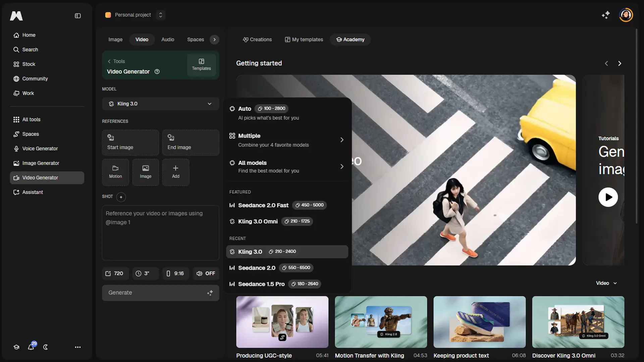Add a Motion reference
This screenshot has width=644, height=362.
pos(115,172)
